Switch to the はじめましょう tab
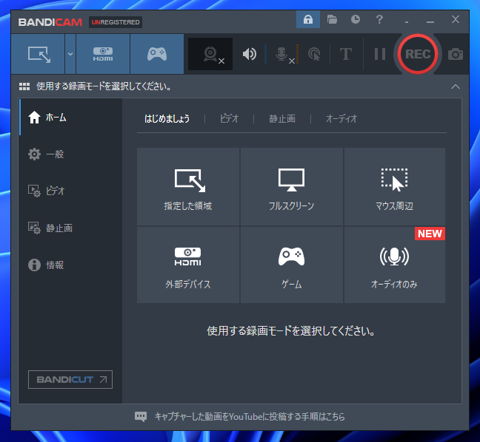The width and height of the screenshot is (480, 442). click(167, 119)
